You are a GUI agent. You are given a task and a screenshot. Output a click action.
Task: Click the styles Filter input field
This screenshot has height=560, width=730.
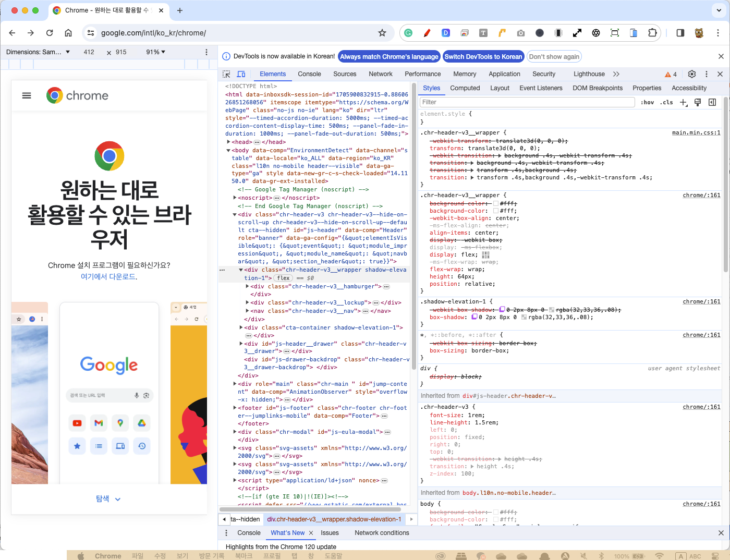tap(527, 102)
